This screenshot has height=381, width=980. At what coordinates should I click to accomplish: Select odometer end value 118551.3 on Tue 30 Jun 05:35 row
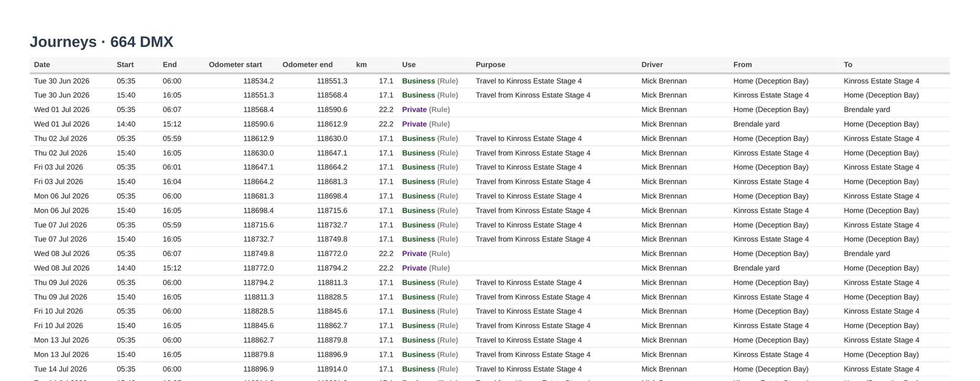click(x=332, y=81)
